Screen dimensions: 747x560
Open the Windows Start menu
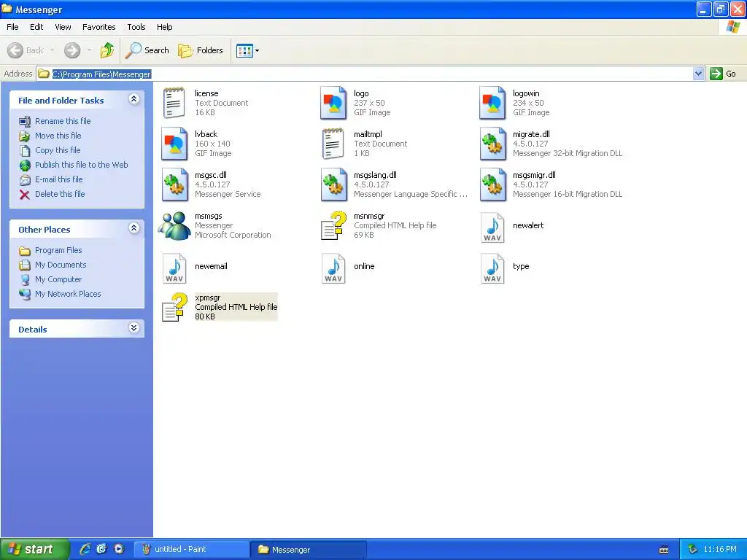(x=34, y=550)
